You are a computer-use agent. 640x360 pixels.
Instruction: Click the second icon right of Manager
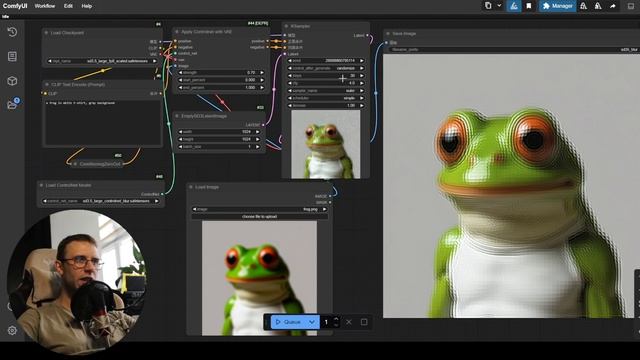(598, 6)
